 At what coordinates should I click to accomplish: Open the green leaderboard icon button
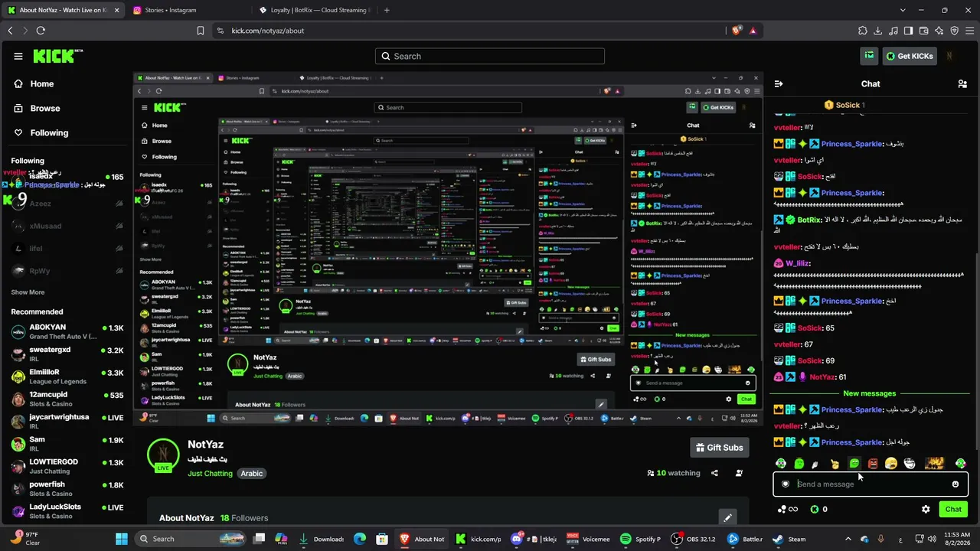click(x=869, y=56)
